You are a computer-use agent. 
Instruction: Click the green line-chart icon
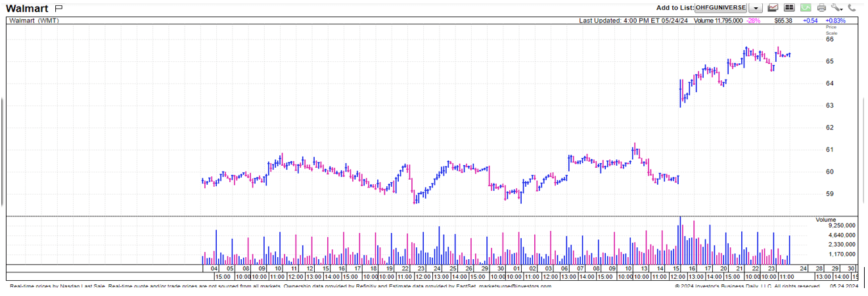click(805, 8)
